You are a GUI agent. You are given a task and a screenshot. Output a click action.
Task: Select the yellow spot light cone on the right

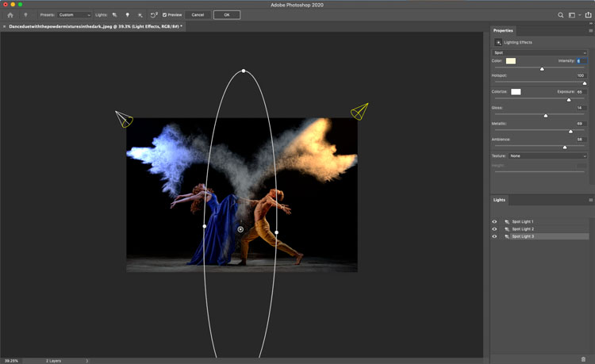(x=359, y=112)
